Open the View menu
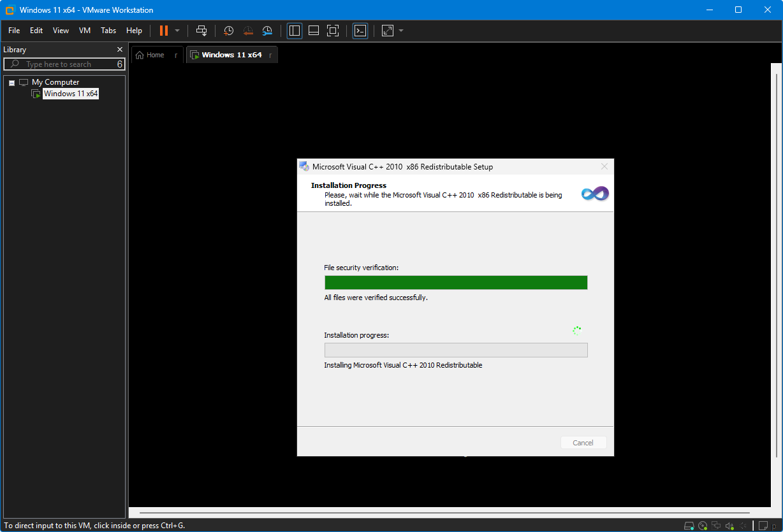This screenshot has width=783, height=532. click(x=61, y=31)
